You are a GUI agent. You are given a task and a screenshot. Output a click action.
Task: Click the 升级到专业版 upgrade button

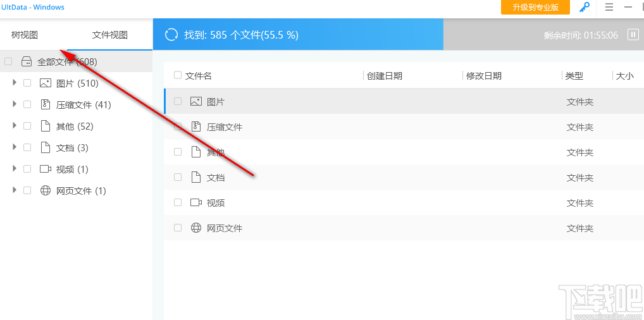(x=535, y=8)
